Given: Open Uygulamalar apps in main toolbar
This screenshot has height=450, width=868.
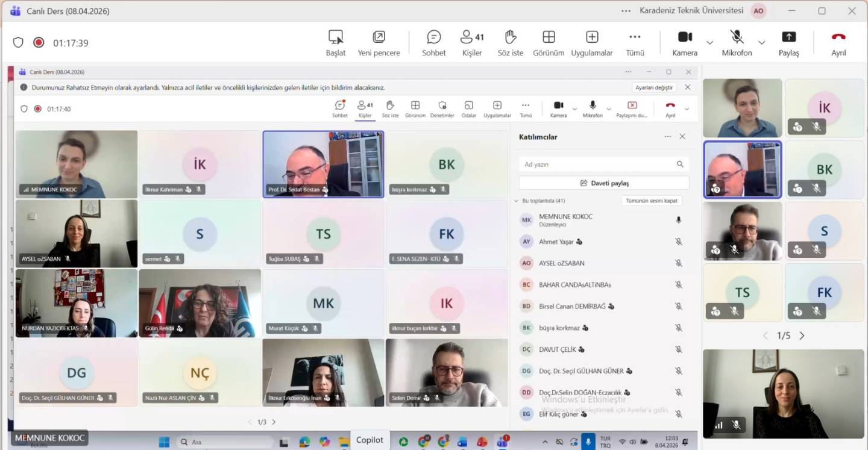Looking at the screenshot, I should pos(592,43).
